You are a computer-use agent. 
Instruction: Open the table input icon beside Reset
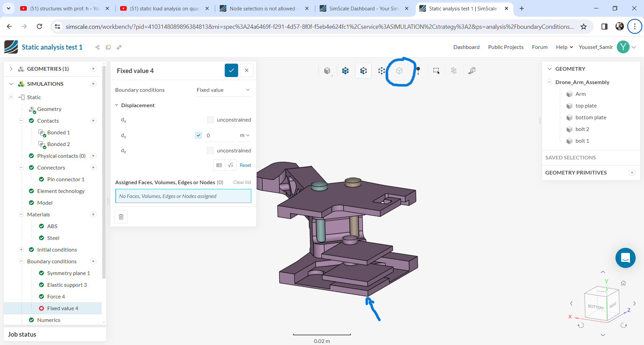219,165
